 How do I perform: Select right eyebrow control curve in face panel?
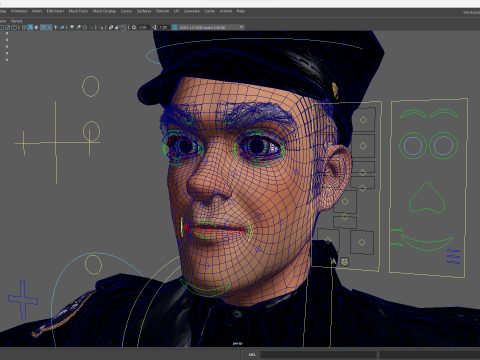[444, 113]
